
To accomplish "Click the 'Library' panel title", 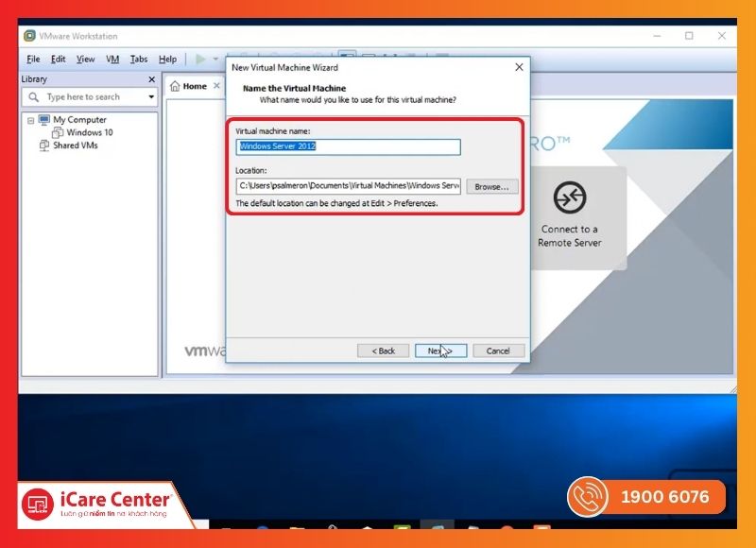I will coord(34,79).
